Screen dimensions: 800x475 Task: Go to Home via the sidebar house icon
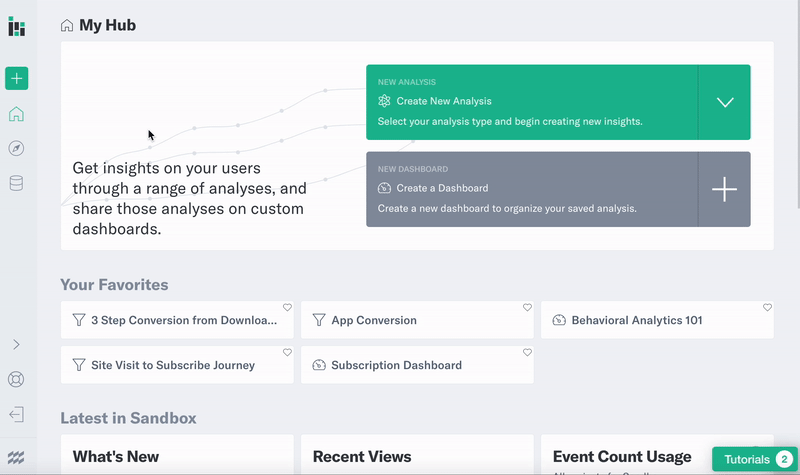[x=16, y=114]
